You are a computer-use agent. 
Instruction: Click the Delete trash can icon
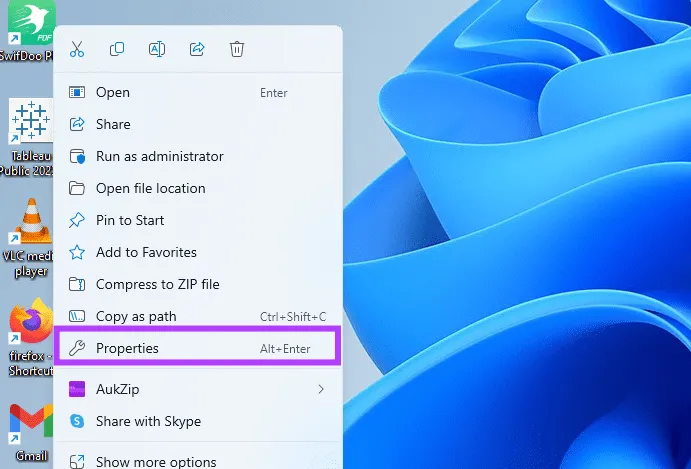pos(237,49)
